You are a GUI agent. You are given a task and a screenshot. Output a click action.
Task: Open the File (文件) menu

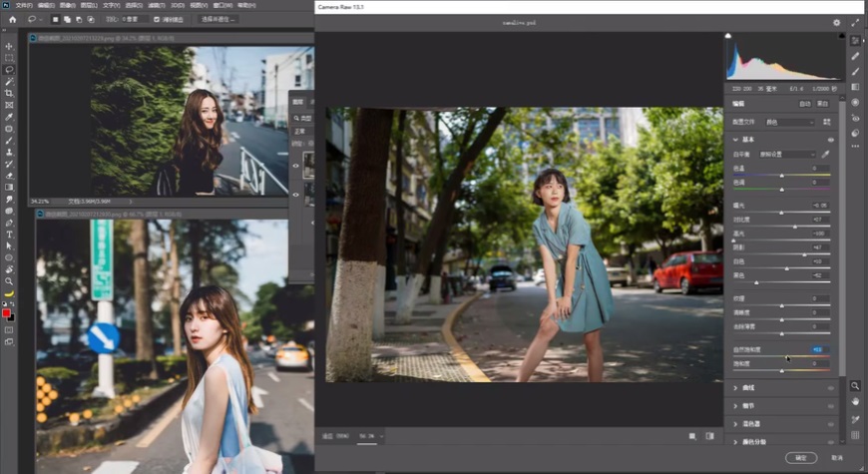coord(24,5)
